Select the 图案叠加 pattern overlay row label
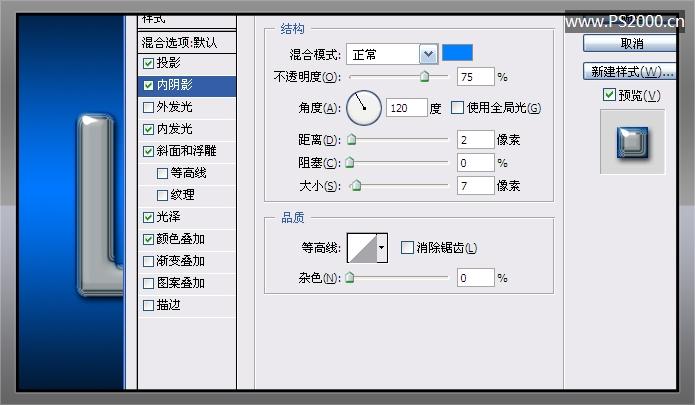The height and width of the screenshot is (405, 695). [x=180, y=283]
